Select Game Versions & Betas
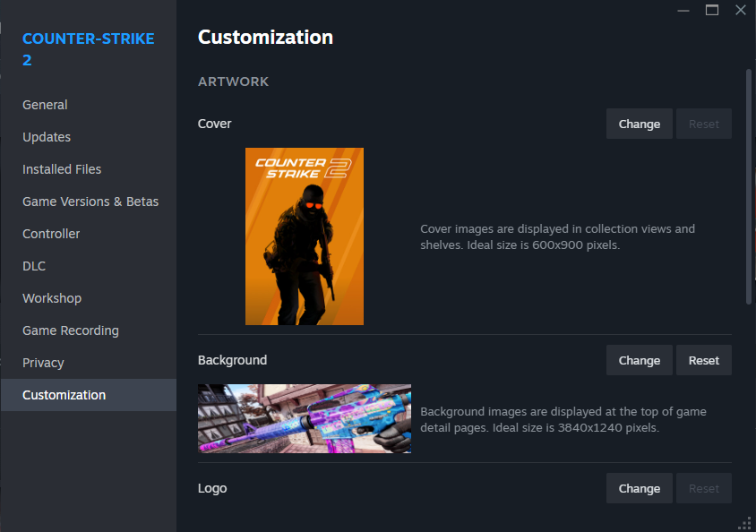Image resolution: width=756 pixels, height=532 pixels. click(x=90, y=202)
